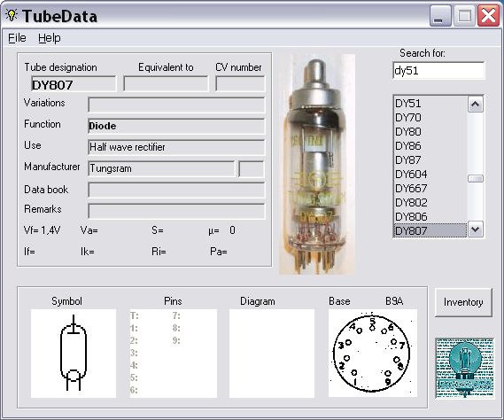Click the B9A base pinout diagram
The height and width of the screenshot is (420, 504).
(x=373, y=354)
